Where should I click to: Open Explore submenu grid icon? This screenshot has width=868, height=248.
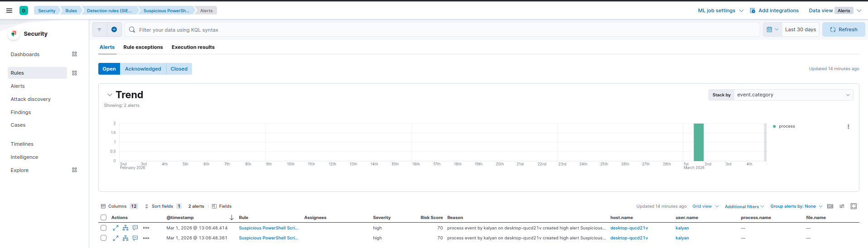74,170
